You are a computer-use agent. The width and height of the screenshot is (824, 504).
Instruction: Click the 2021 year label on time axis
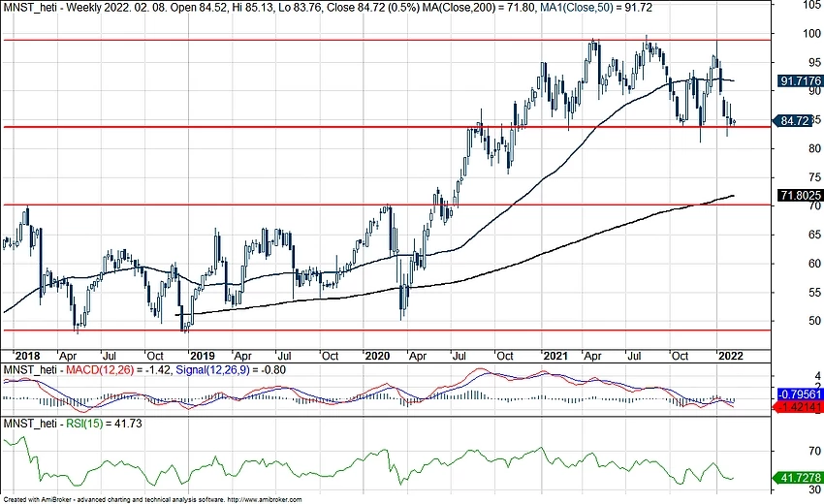(x=555, y=356)
